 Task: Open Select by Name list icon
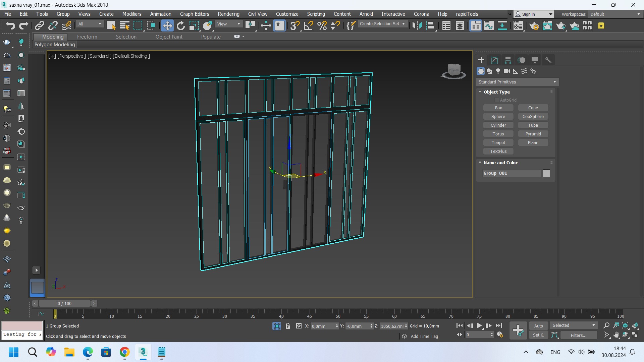[124, 26]
